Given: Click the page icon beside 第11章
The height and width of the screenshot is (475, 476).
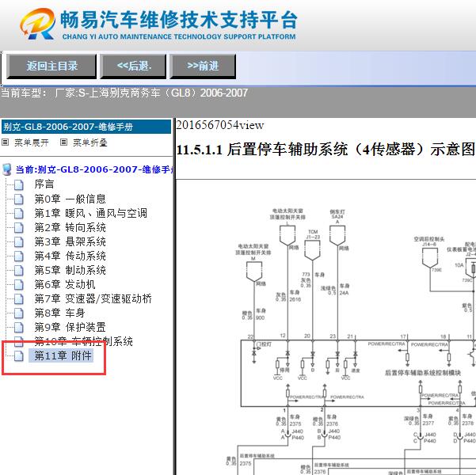Looking at the screenshot, I should pos(19,356).
